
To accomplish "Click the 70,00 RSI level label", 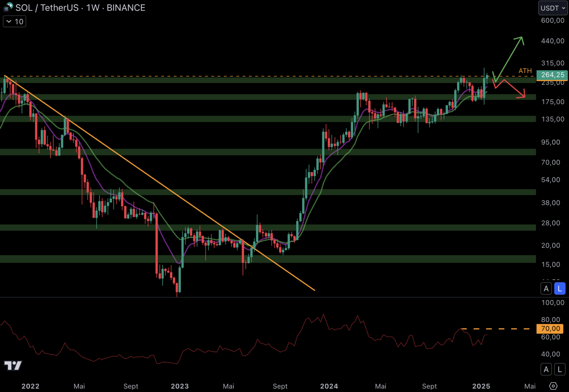I will (550, 328).
